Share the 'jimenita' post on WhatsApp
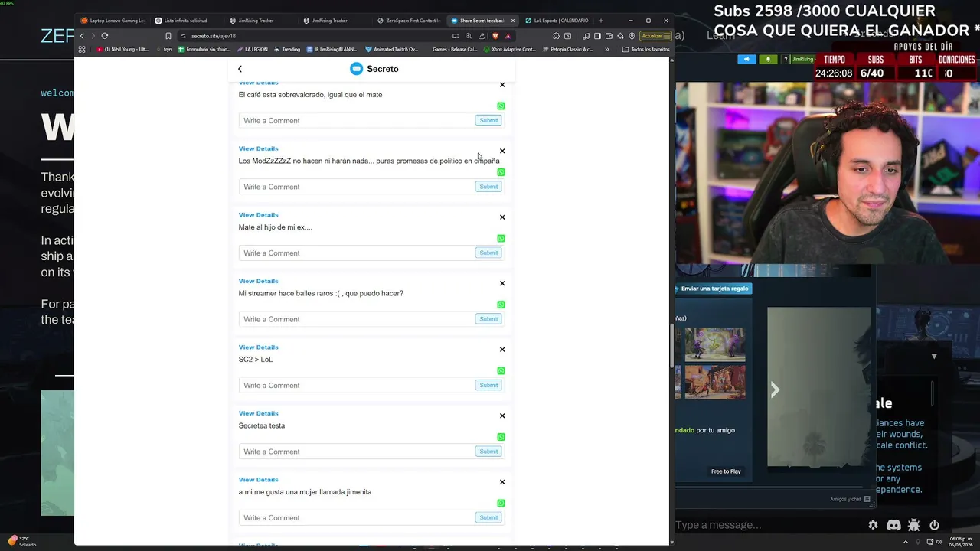This screenshot has height=551, width=980. point(501,504)
